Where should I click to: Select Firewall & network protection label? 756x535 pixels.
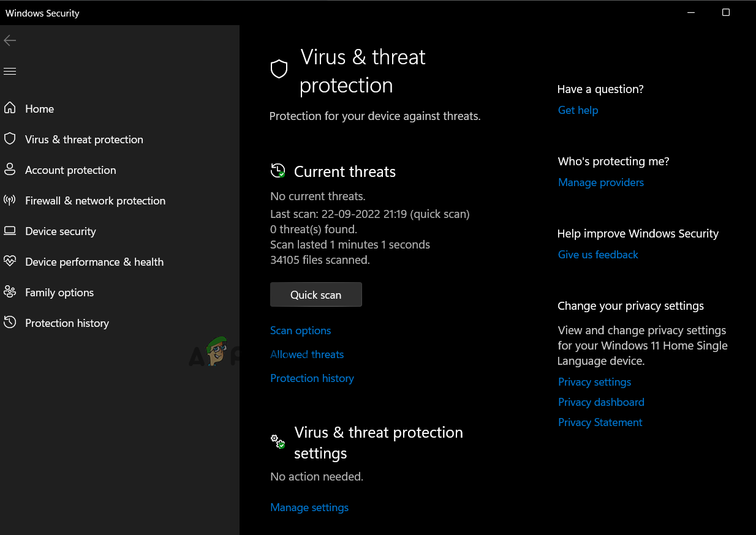click(x=95, y=201)
